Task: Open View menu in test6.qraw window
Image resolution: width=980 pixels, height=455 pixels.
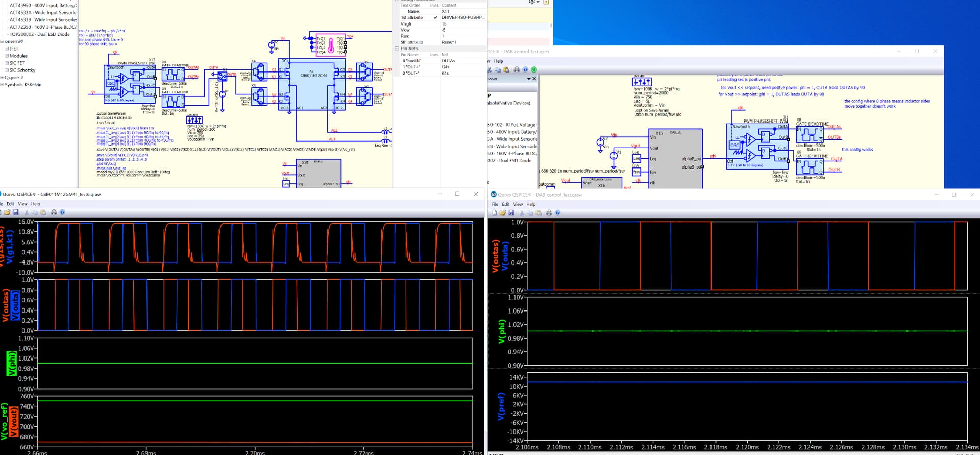Action: click(x=22, y=204)
